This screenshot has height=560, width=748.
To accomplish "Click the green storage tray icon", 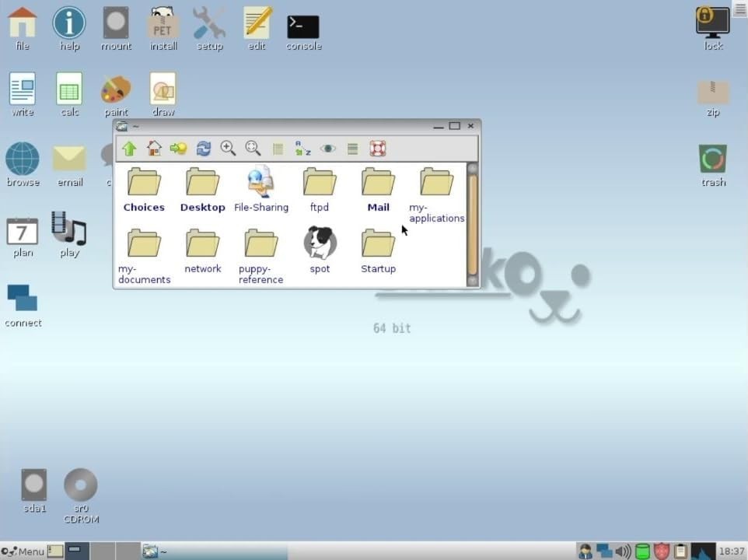I will [642, 551].
